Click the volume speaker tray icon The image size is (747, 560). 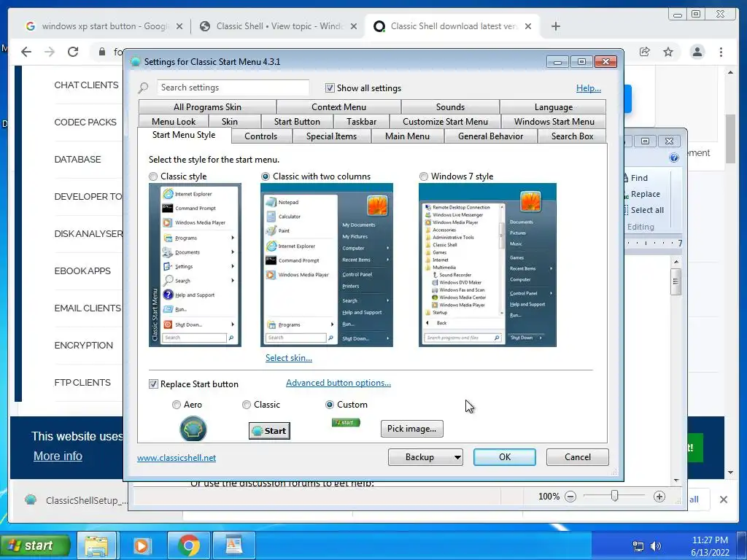[x=656, y=546]
